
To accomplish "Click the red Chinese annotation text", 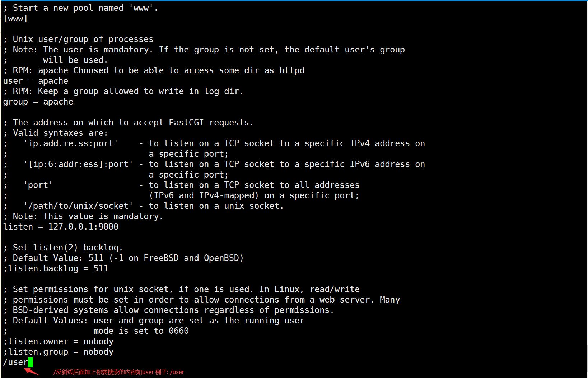I will tap(119, 372).
